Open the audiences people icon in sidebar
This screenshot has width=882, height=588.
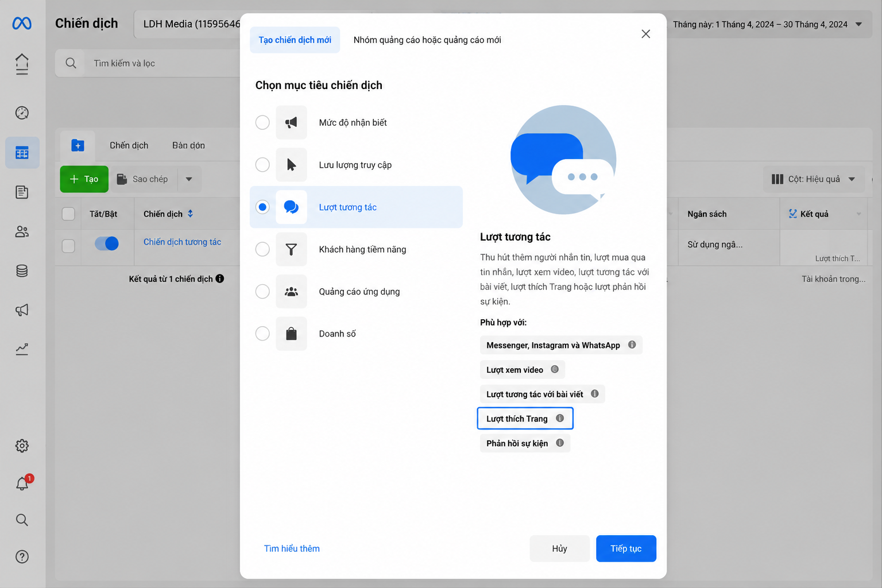(22, 231)
